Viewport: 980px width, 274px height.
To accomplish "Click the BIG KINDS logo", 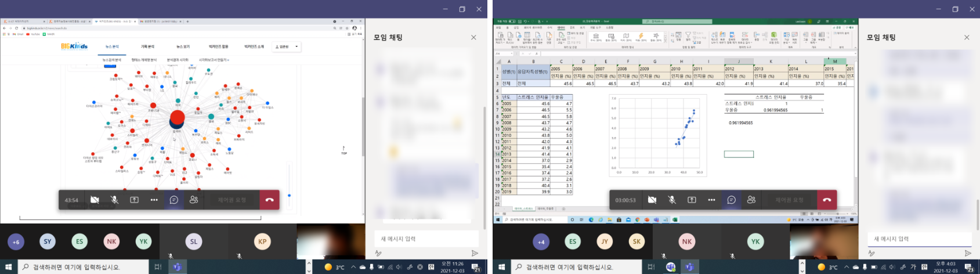I will [x=74, y=46].
